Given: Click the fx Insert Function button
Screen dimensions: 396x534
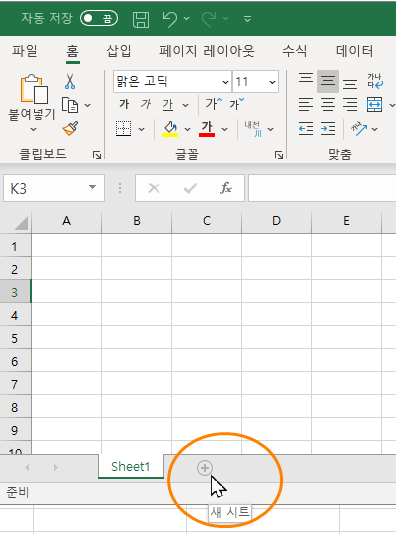Looking at the screenshot, I should (226, 188).
